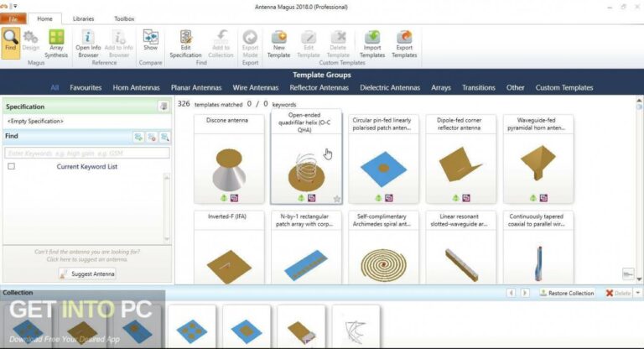The image size is (644, 349).
Task: Filter by Wire Antennas group
Action: pyautogui.click(x=256, y=87)
